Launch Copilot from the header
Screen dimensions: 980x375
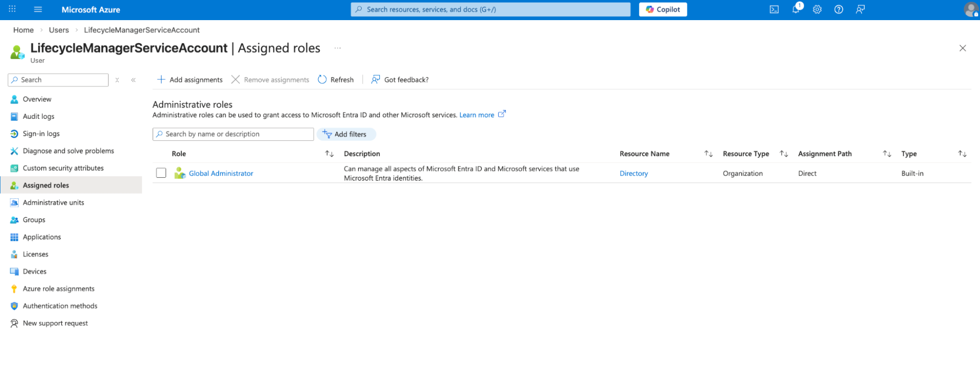(x=663, y=9)
